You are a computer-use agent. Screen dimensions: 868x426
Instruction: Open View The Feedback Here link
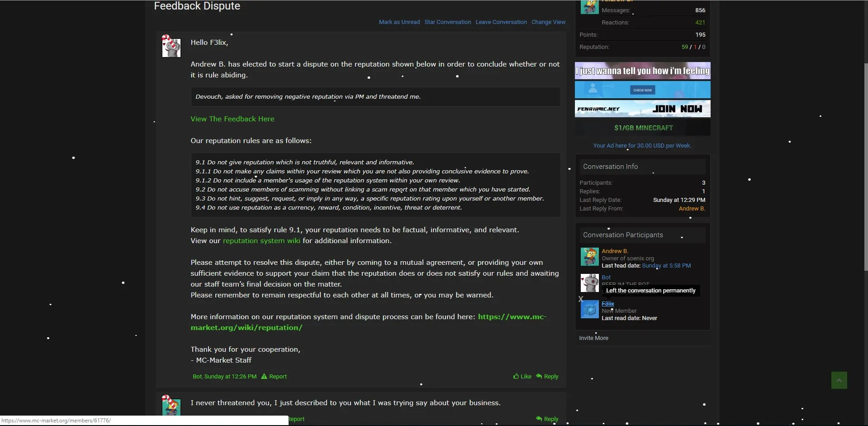(232, 119)
